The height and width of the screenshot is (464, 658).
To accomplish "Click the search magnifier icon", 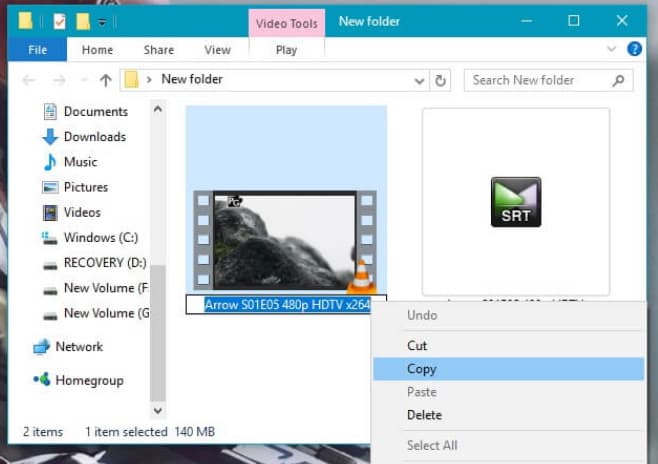I will 620,80.
